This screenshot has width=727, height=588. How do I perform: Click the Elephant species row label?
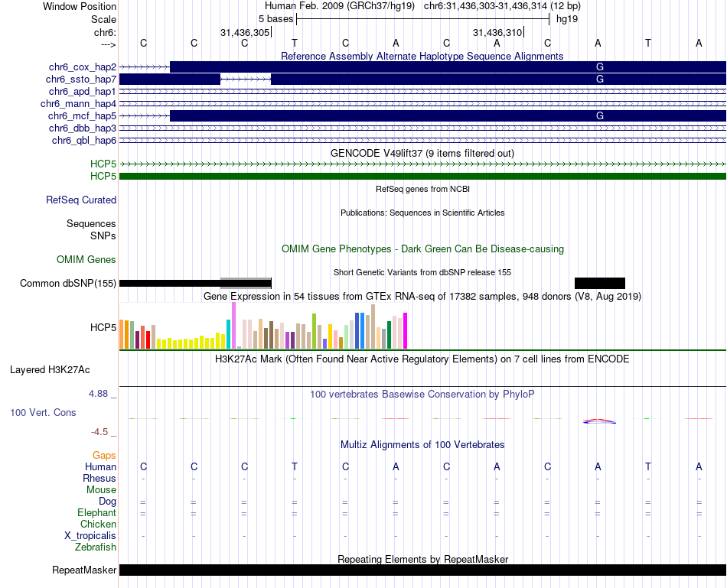click(x=97, y=512)
